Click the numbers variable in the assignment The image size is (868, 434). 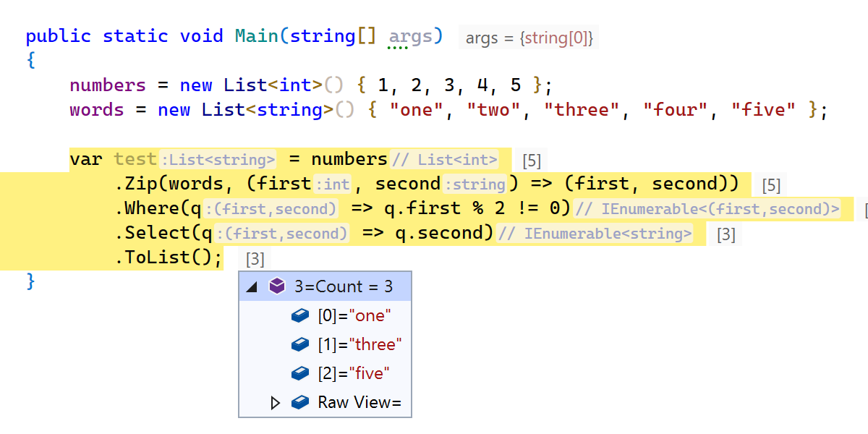pos(108,85)
